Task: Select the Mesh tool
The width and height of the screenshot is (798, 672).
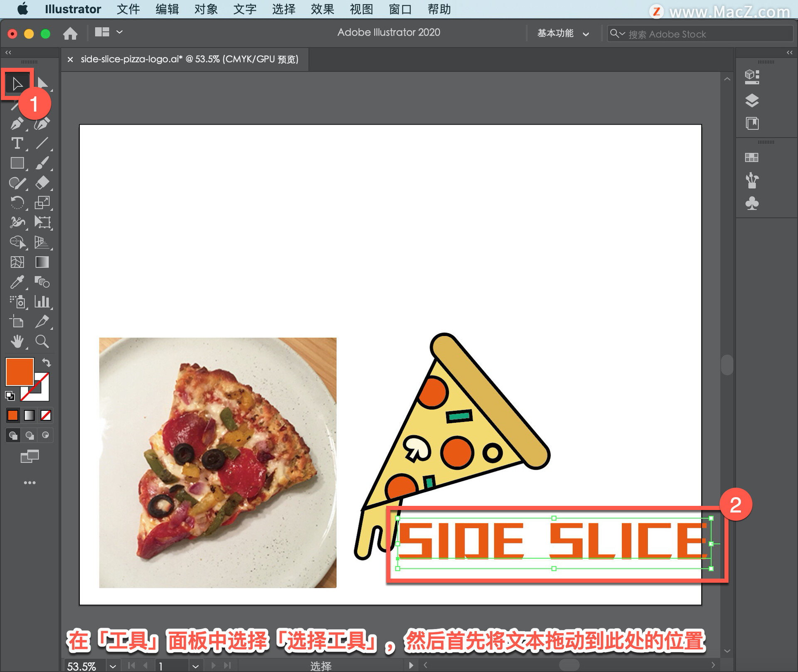Action: [17, 262]
